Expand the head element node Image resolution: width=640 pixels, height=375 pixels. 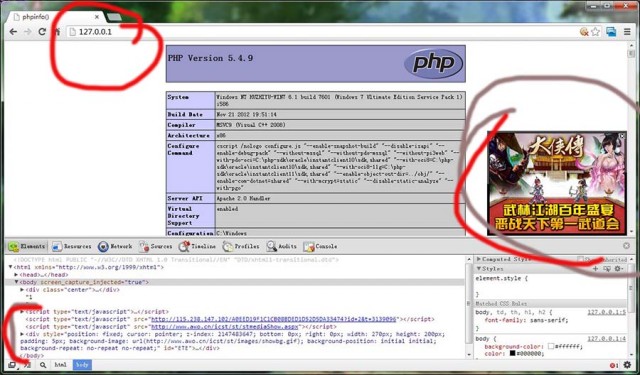(x=16, y=275)
